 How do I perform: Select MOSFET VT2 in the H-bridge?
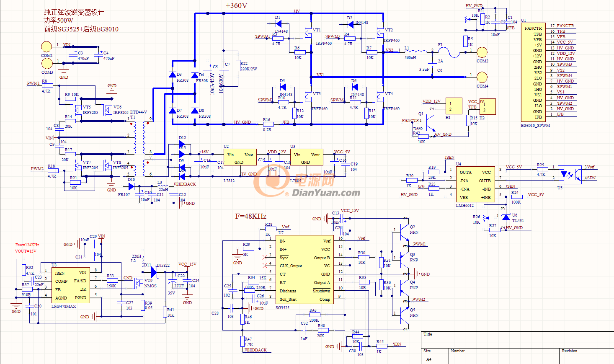[x=380, y=33]
